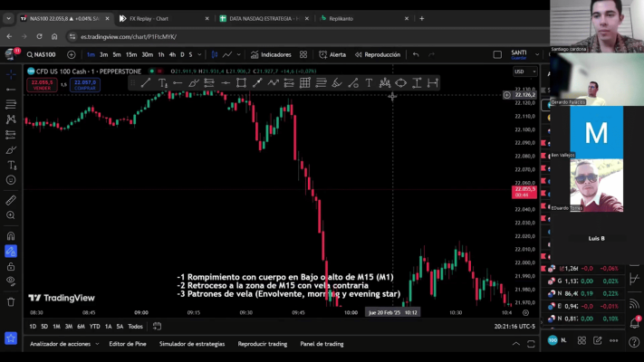Open chart settings gear near time axis

point(525,313)
